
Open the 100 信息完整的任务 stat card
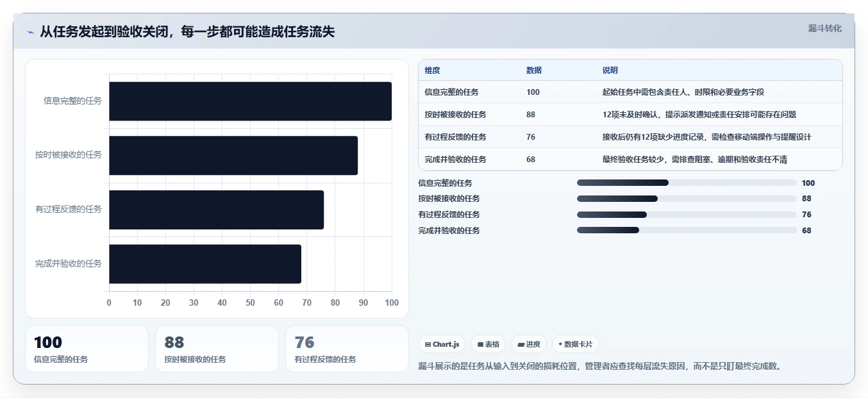[87, 349]
